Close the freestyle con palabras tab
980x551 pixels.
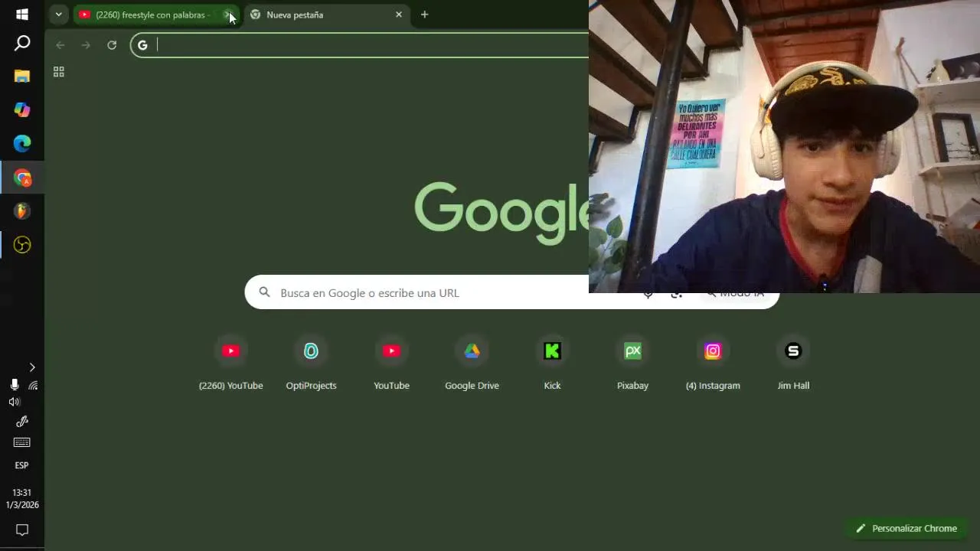(x=227, y=15)
